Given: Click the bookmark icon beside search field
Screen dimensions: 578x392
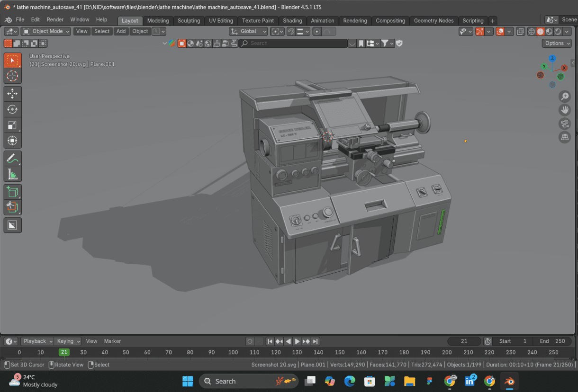Looking at the screenshot, I should tap(361, 44).
